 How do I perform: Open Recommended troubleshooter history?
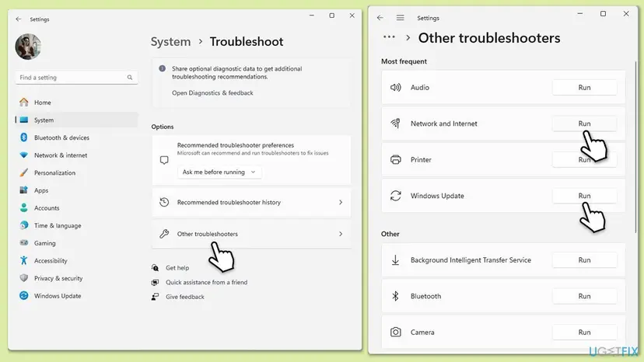coord(251,202)
